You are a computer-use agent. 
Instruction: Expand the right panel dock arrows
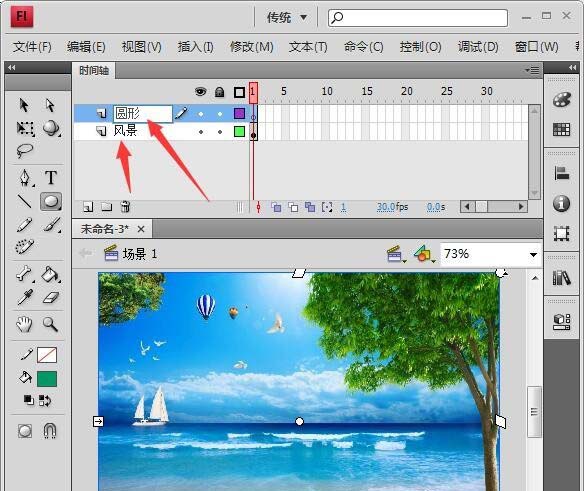point(572,67)
